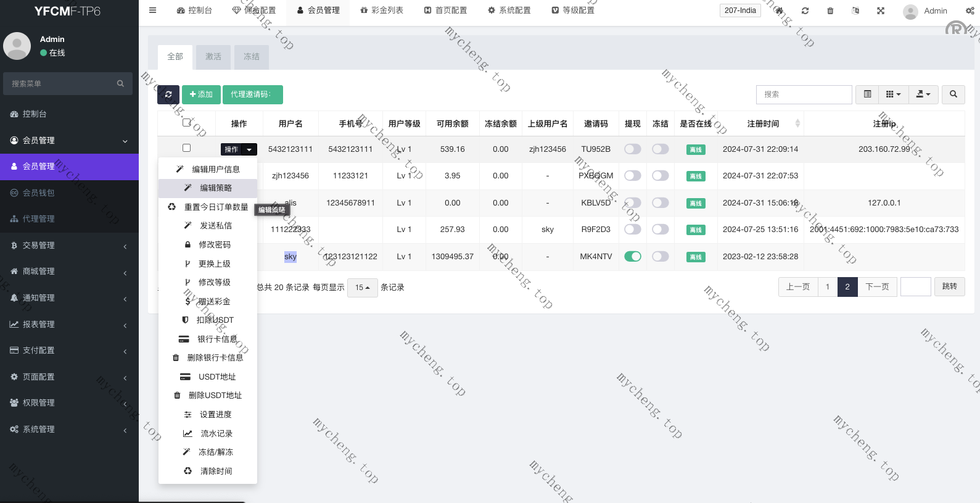
Task: Turn off 提现 toggle for user sky
Action: [x=632, y=256]
